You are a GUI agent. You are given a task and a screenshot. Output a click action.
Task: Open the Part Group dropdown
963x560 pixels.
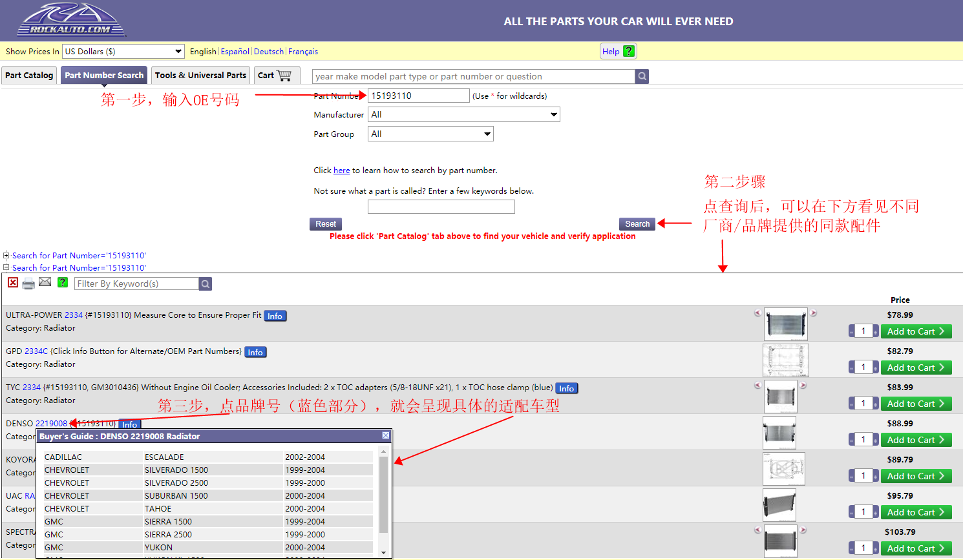click(x=430, y=134)
